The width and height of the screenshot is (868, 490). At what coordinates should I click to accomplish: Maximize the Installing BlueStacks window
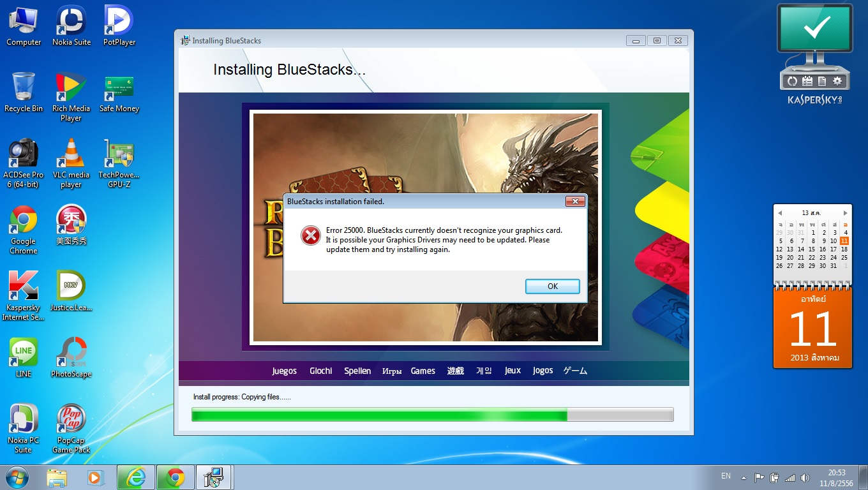click(x=657, y=40)
